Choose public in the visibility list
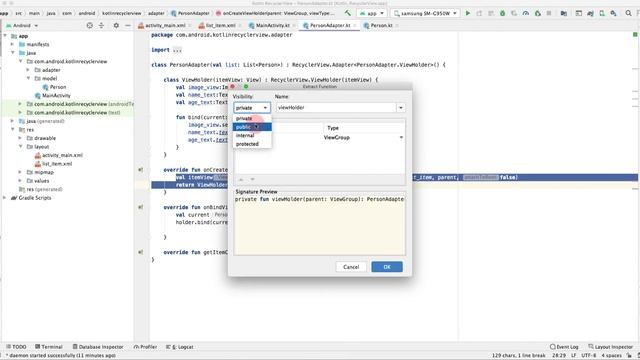The image size is (640, 360). tap(252, 127)
